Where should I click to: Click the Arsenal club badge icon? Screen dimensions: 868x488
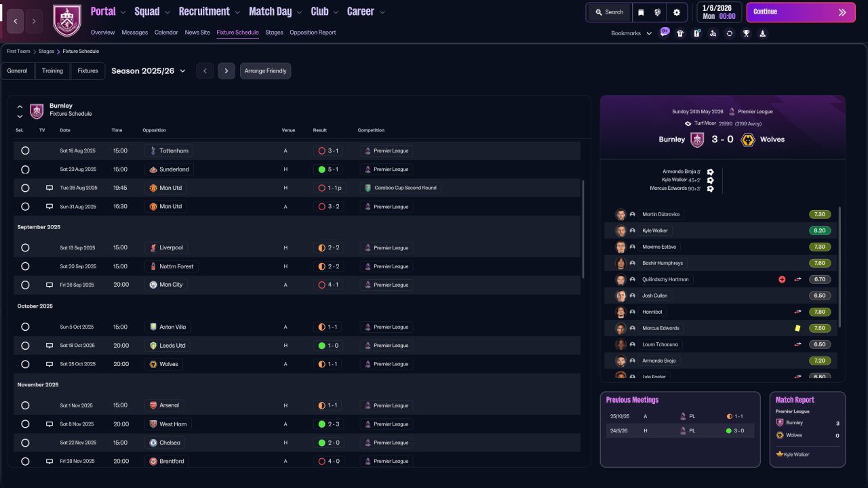(x=153, y=405)
